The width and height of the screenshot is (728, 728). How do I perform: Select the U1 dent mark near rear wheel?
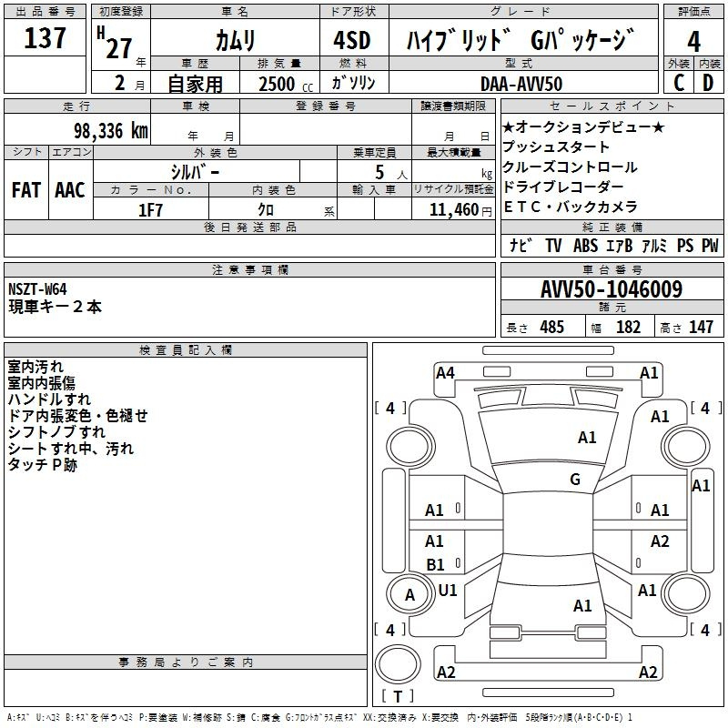[x=448, y=590]
